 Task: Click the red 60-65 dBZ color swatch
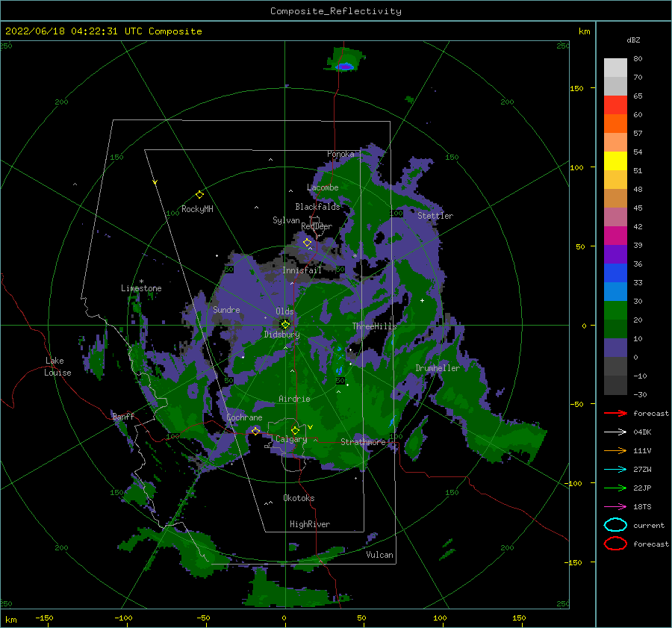coord(615,105)
